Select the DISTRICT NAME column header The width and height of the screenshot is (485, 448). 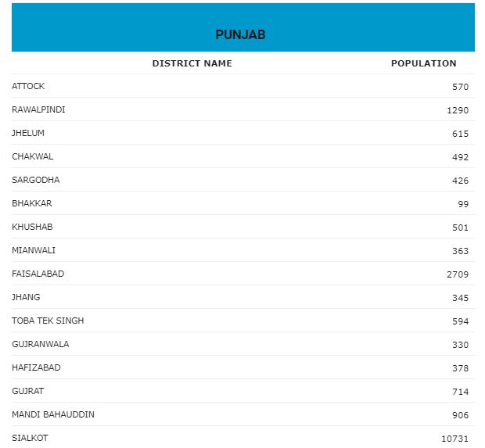point(192,63)
